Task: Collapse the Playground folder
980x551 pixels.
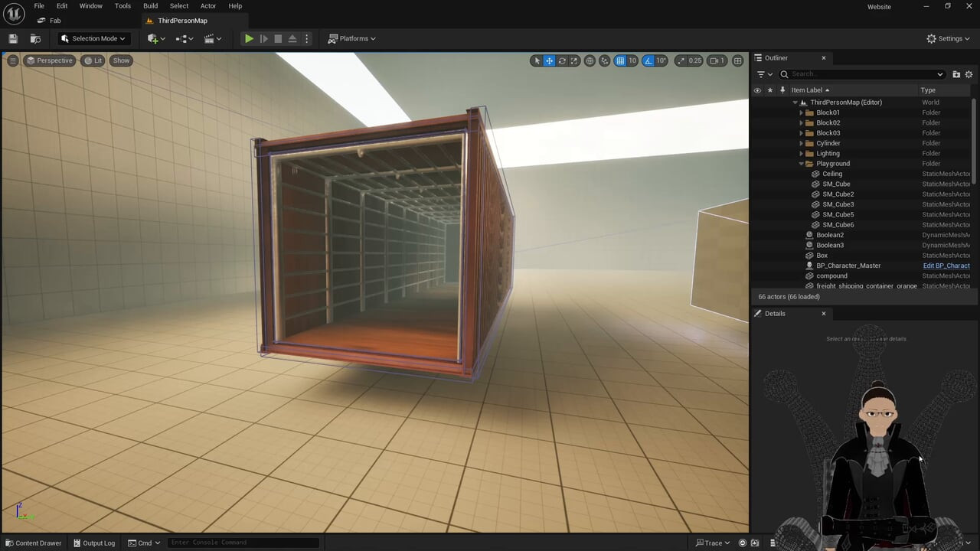Action: click(x=802, y=164)
